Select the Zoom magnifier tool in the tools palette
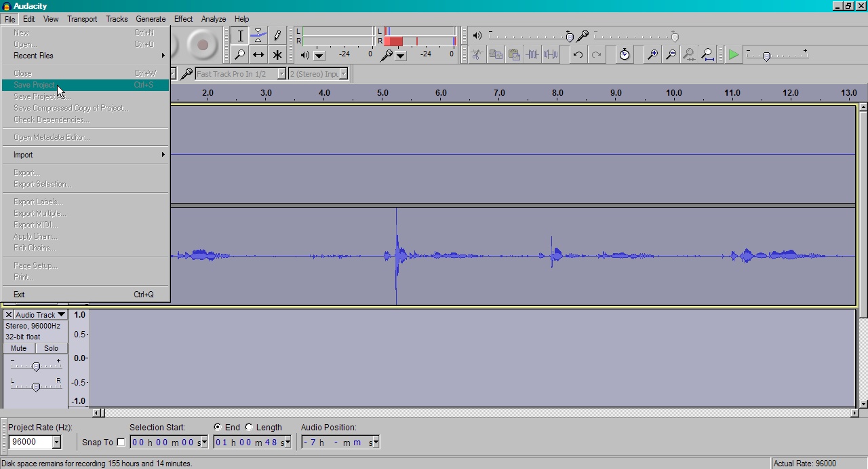 tap(240, 54)
